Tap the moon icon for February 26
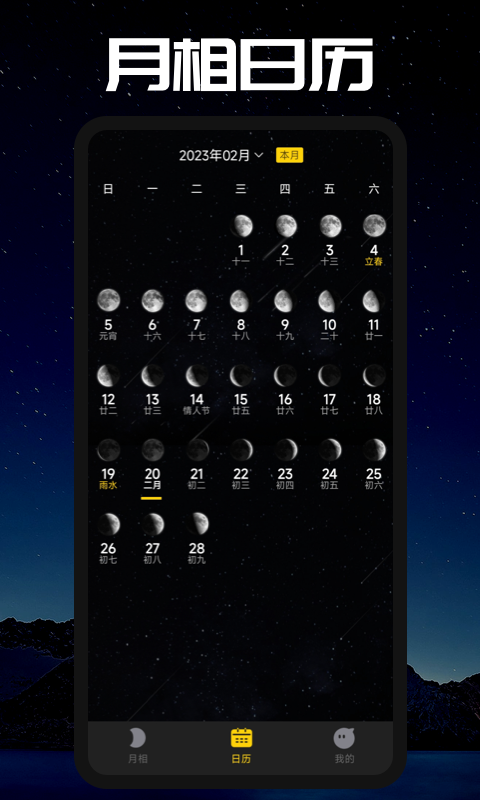Screen dimensions: 480x800 [x=109, y=524]
